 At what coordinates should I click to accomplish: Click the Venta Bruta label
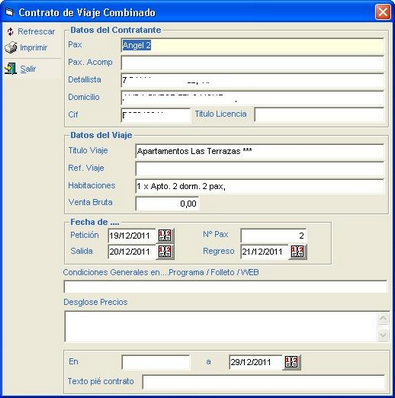(x=90, y=202)
